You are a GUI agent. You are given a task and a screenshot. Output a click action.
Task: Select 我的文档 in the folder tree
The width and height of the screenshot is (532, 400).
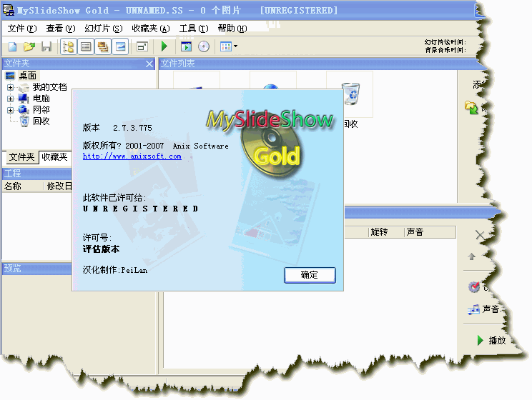click(x=50, y=87)
